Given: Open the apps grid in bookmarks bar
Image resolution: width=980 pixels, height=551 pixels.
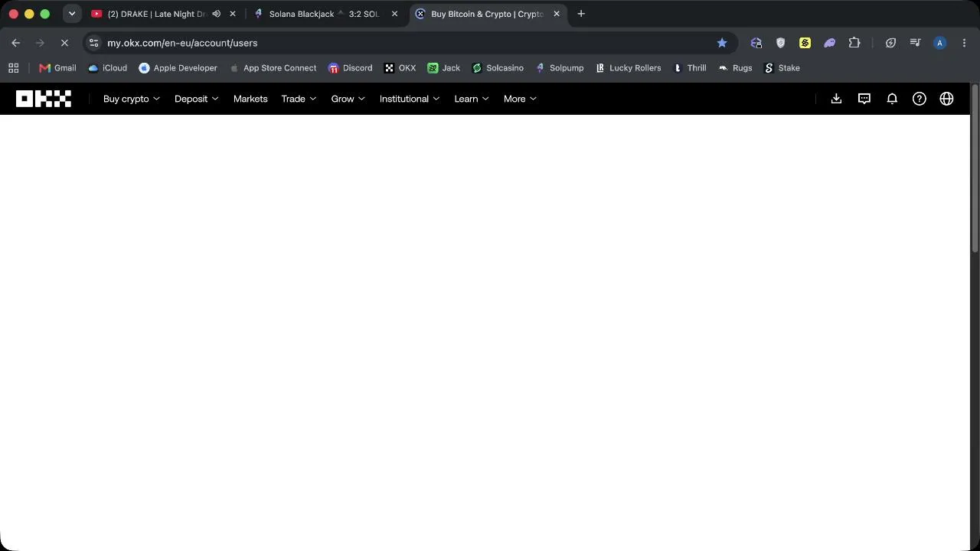Looking at the screenshot, I should [14, 68].
